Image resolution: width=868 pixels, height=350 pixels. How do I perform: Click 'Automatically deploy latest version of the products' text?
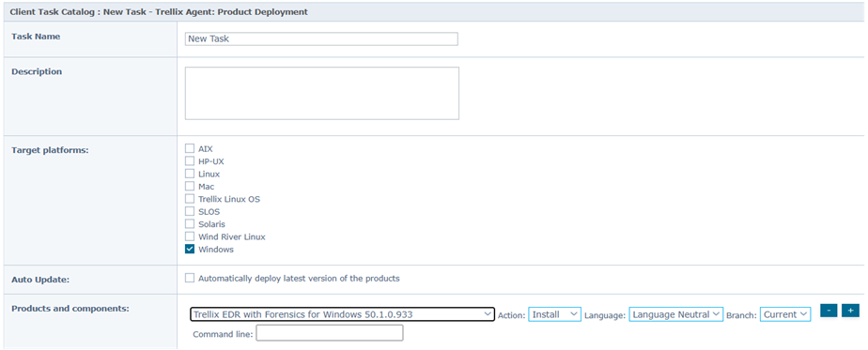(x=299, y=279)
